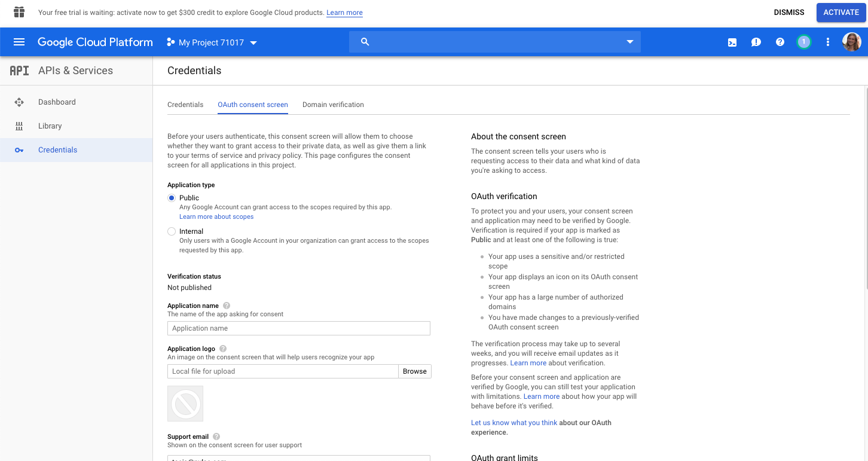This screenshot has height=461, width=868.
Task: Switch to the Credentials tab
Action: 185,105
